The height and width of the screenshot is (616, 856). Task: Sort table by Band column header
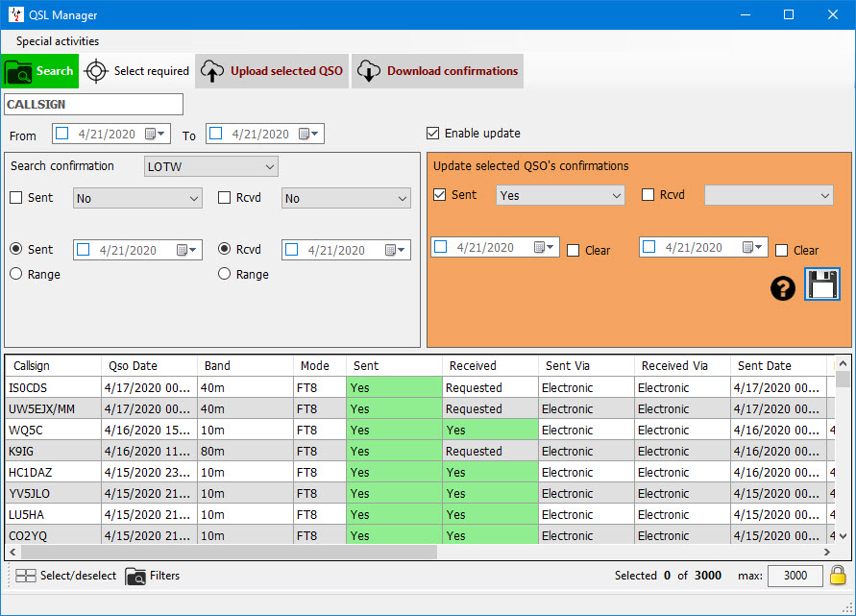point(245,366)
